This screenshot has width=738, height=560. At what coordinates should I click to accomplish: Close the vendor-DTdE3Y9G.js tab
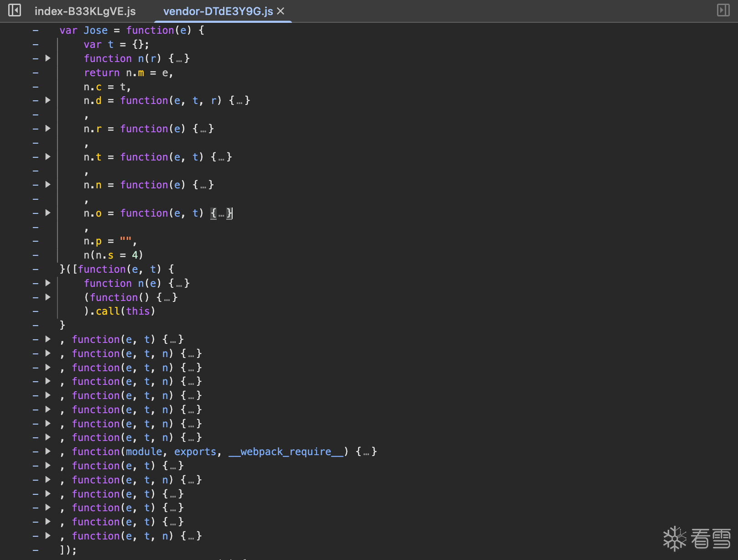tap(281, 11)
